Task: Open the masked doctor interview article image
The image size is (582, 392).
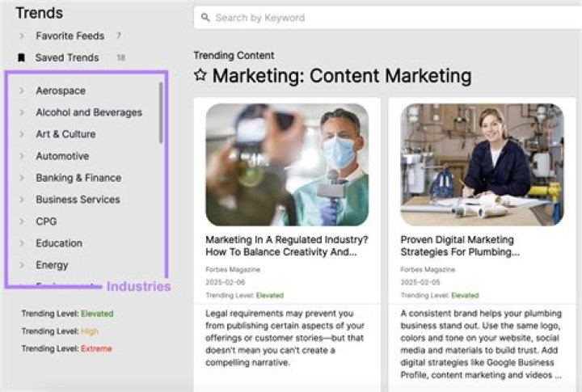Action: pos(287,164)
